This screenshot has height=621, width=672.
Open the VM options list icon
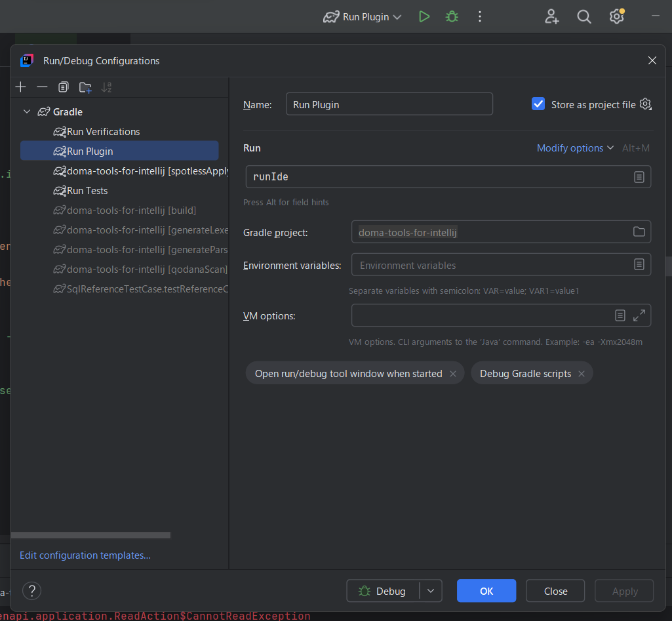pyautogui.click(x=620, y=315)
